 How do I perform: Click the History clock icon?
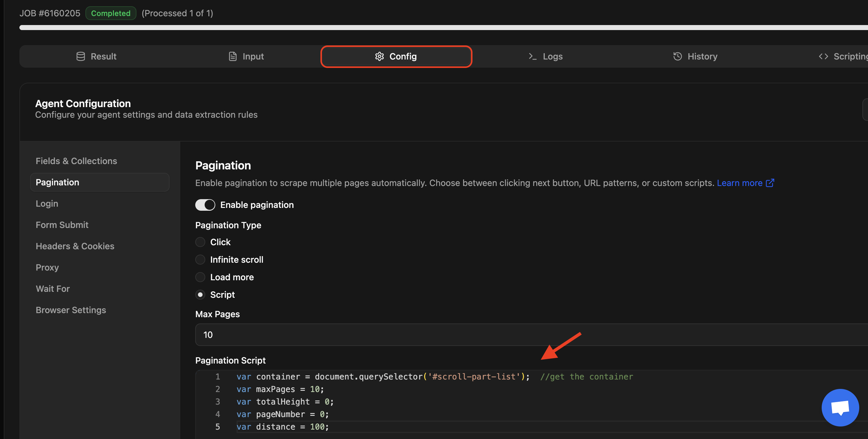coord(677,56)
